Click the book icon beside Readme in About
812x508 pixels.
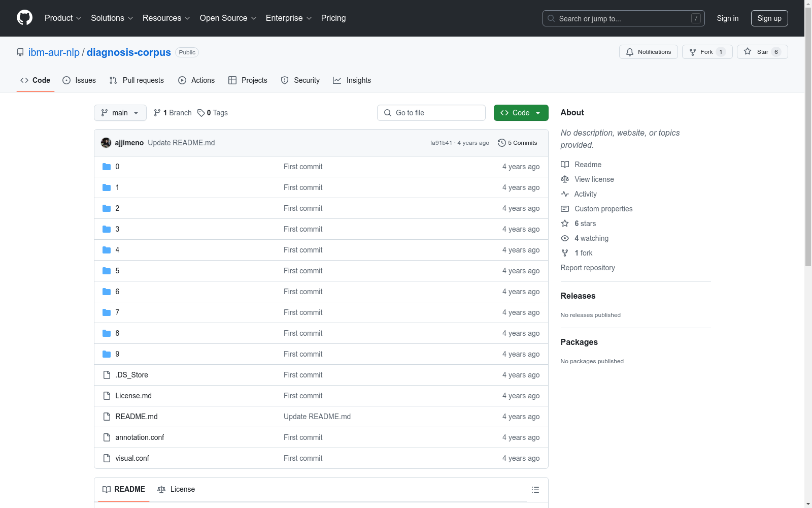(565, 165)
